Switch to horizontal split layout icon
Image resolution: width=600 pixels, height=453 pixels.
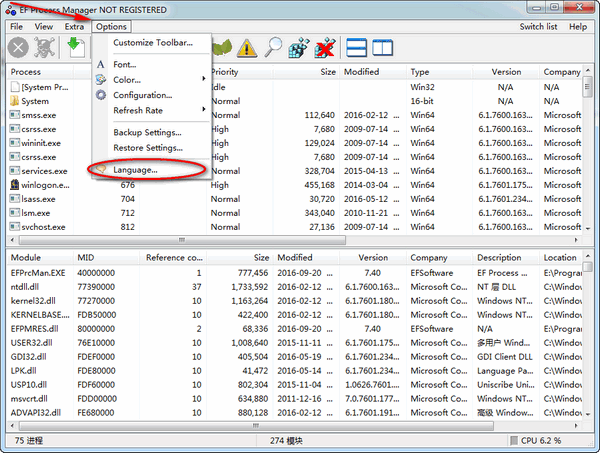357,47
